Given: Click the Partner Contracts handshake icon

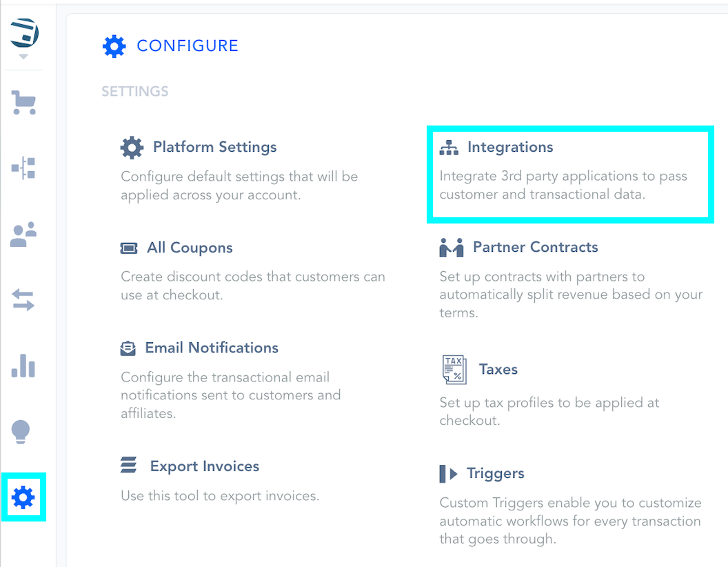Looking at the screenshot, I should pos(452,248).
